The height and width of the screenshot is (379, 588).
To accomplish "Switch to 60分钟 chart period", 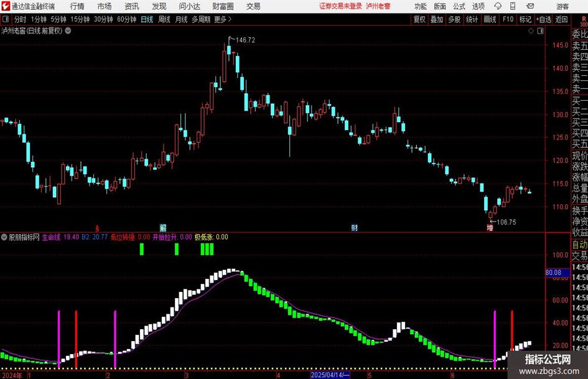I will (126, 19).
